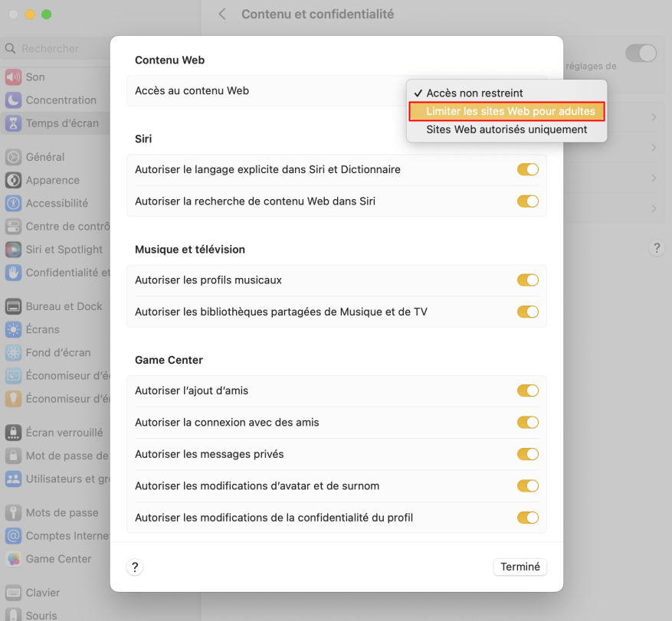The image size is (672, 621).
Task: Open the Siri et Spotlight icon
Action: click(x=13, y=250)
